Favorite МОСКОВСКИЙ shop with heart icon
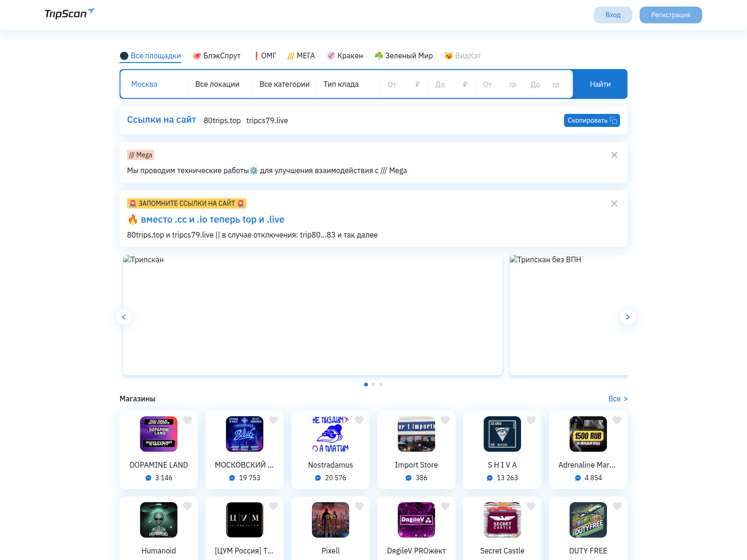This screenshot has width=747, height=560. coord(274,420)
